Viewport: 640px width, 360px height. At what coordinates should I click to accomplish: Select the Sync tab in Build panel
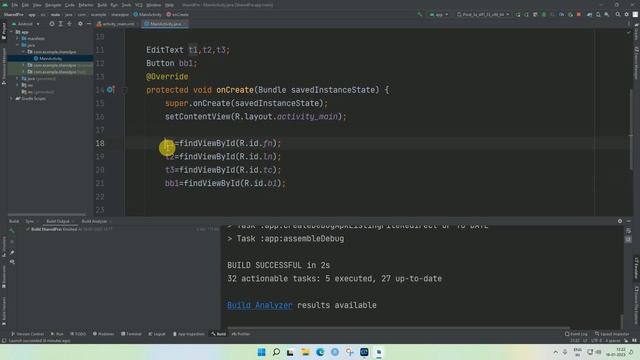pyautogui.click(x=30, y=221)
